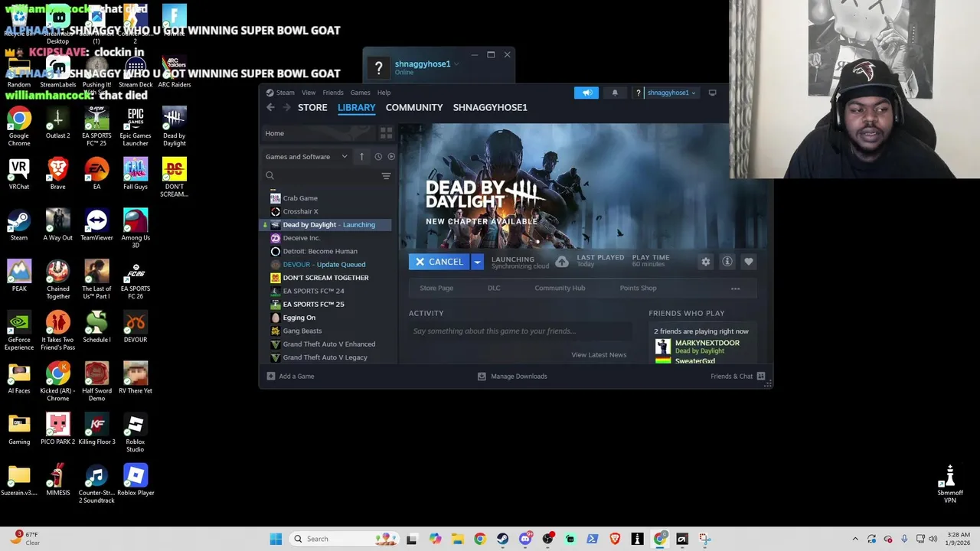Go back in Steam navigation
980x551 pixels.
click(270, 107)
